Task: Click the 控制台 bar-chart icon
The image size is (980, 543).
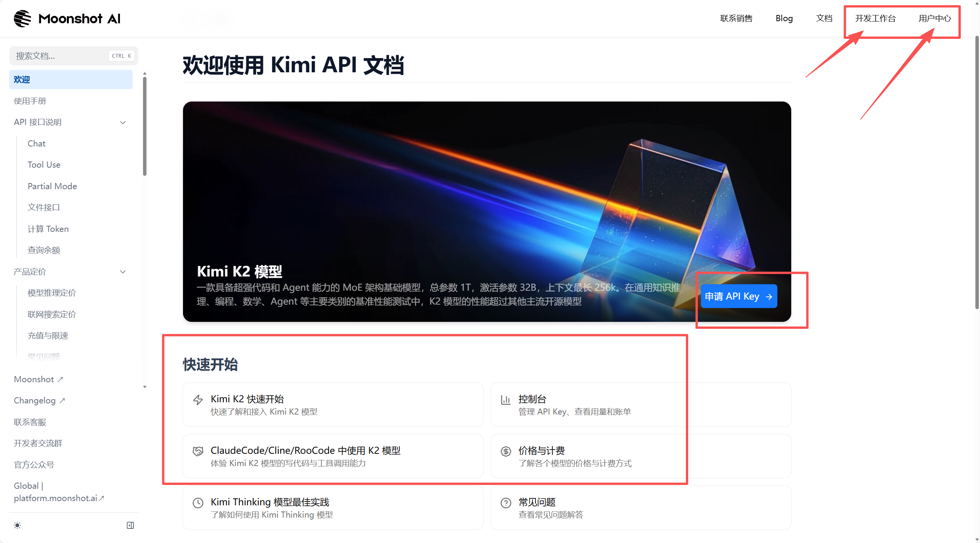Action: coord(506,399)
